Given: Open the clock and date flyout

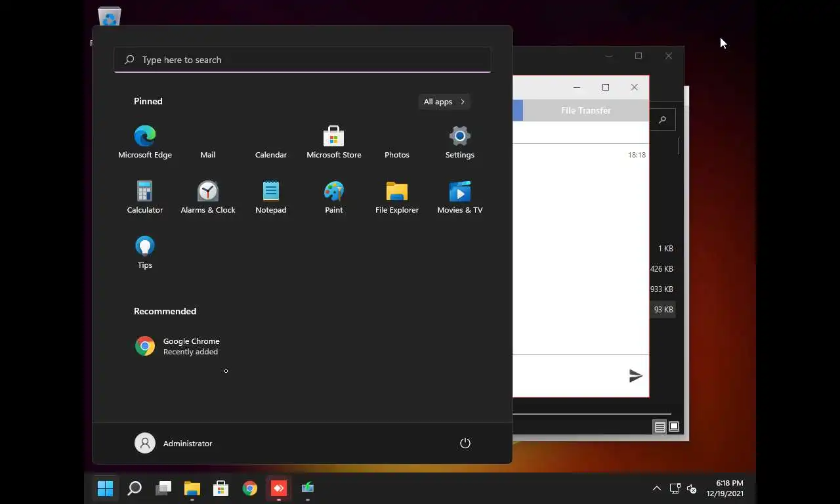Looking at the screenshot, I should [725, 488].
